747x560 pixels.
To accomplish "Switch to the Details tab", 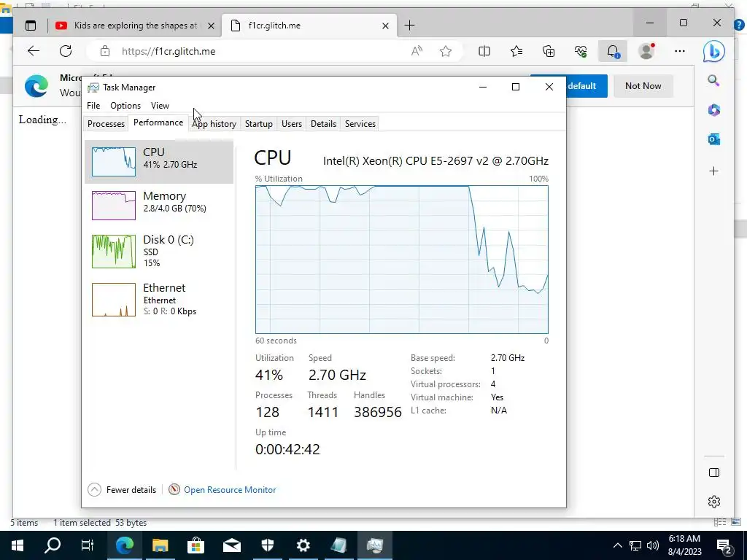I will (x=323, y=124).
